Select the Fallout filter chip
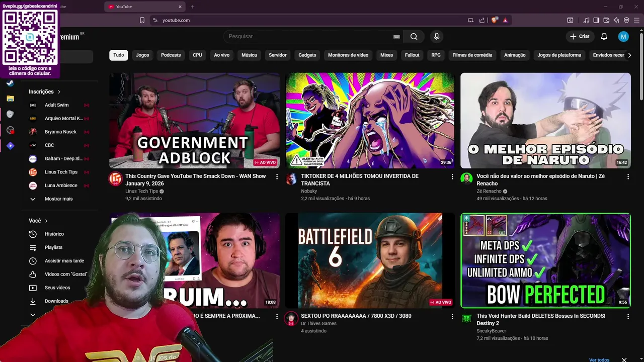644x362 pixels. [412, 55]
